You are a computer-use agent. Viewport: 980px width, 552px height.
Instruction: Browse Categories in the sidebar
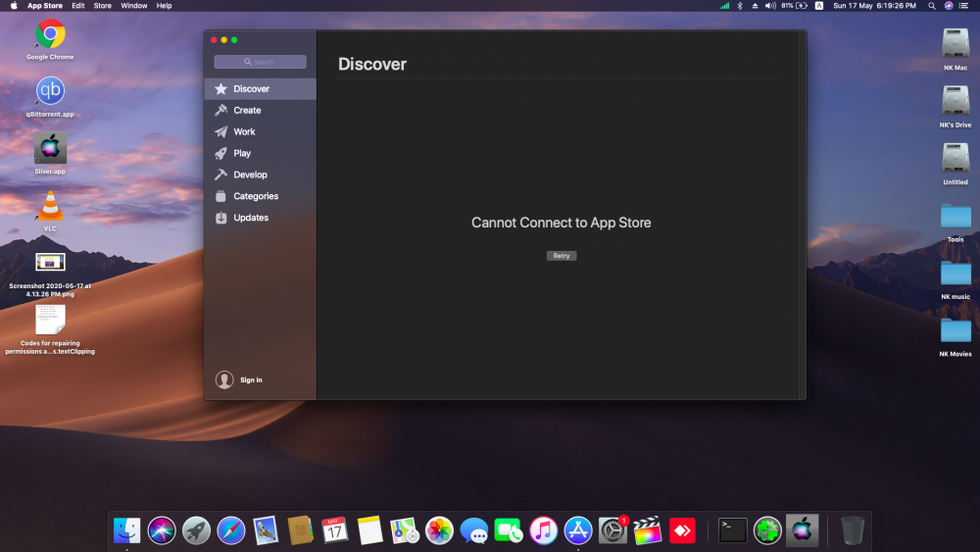(x=256, y=196)
